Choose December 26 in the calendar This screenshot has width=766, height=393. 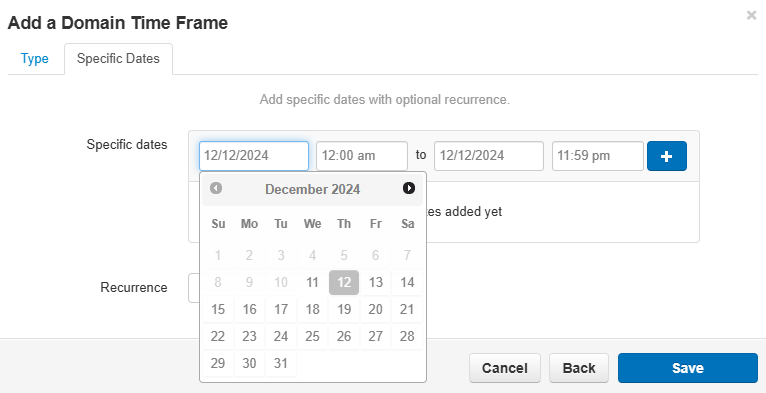click(344, 336)
